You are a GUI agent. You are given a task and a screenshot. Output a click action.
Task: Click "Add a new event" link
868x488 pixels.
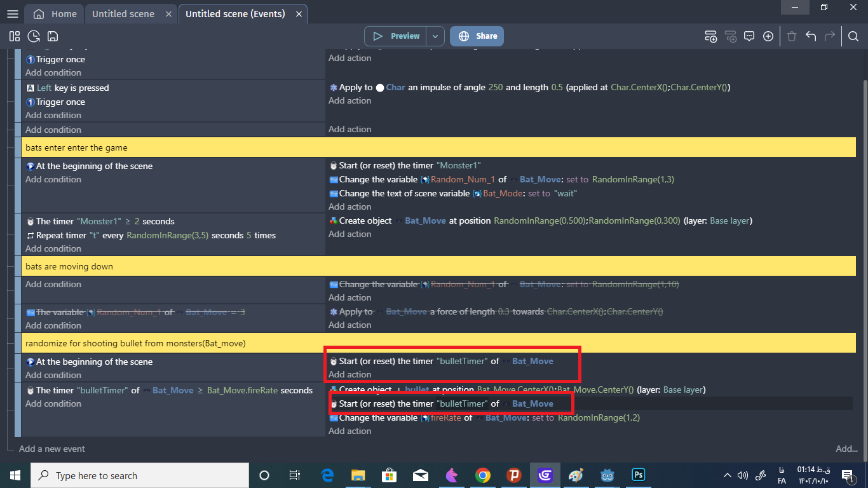point(52,449)
